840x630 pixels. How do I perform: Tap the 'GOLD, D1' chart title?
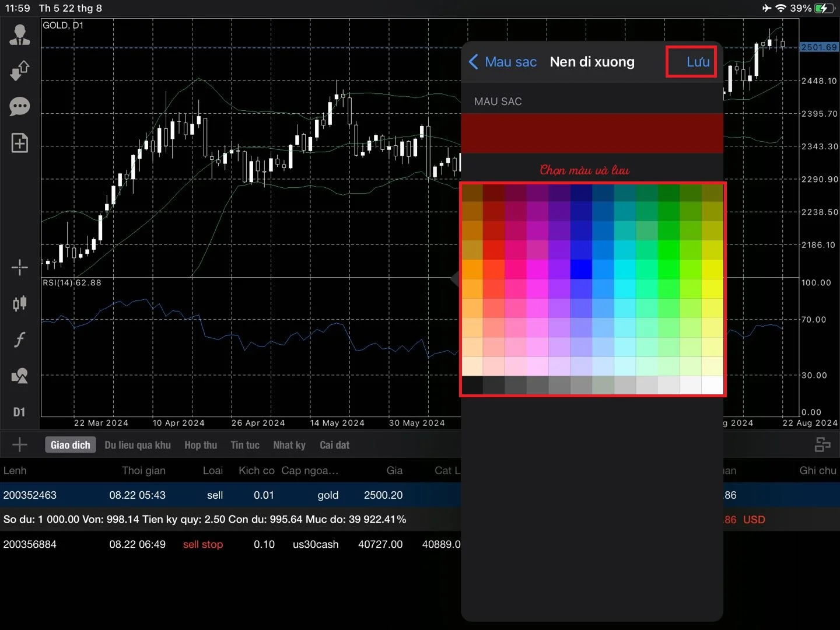pos(63,25)
